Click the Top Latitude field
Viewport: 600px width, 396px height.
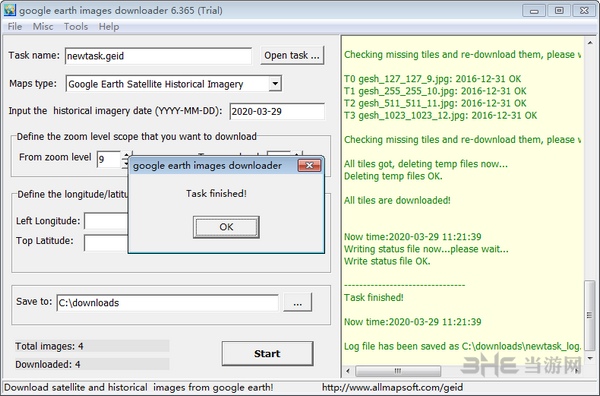click(106, 243)
